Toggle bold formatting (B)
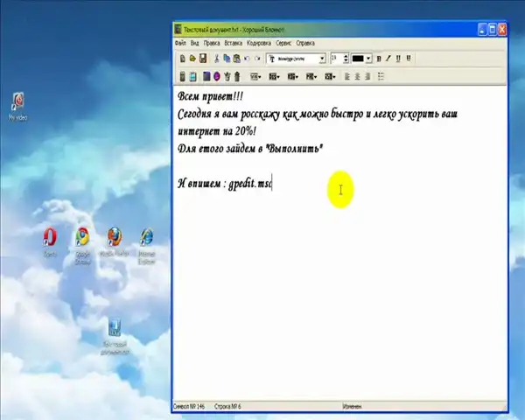The image size is (525, 420). [379, 59]
